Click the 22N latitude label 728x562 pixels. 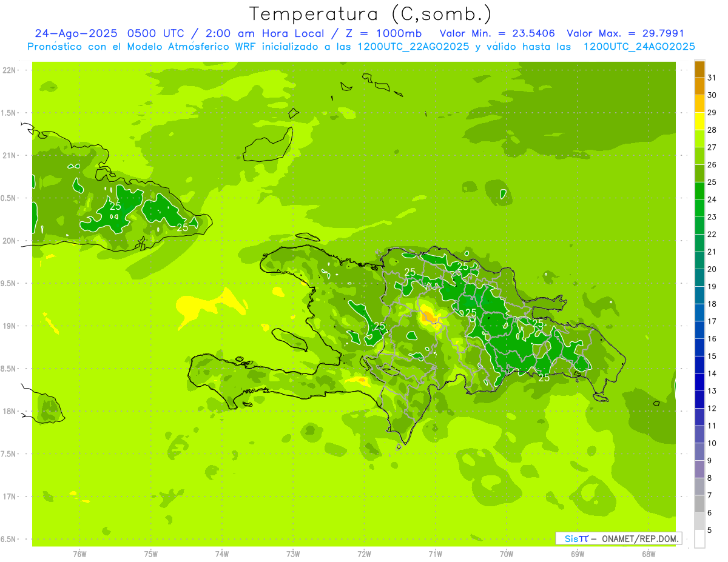[x=10, y=70]
